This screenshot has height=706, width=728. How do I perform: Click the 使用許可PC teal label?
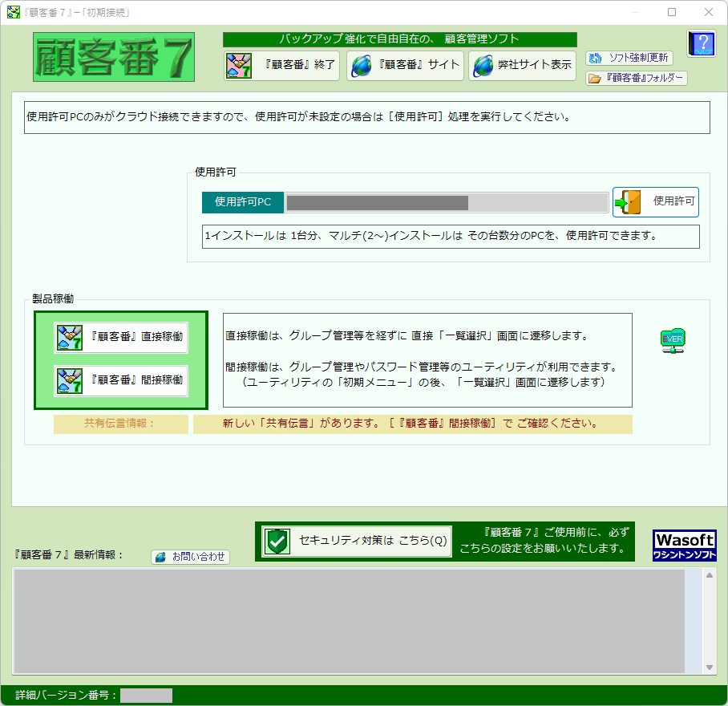coord(243,202)
